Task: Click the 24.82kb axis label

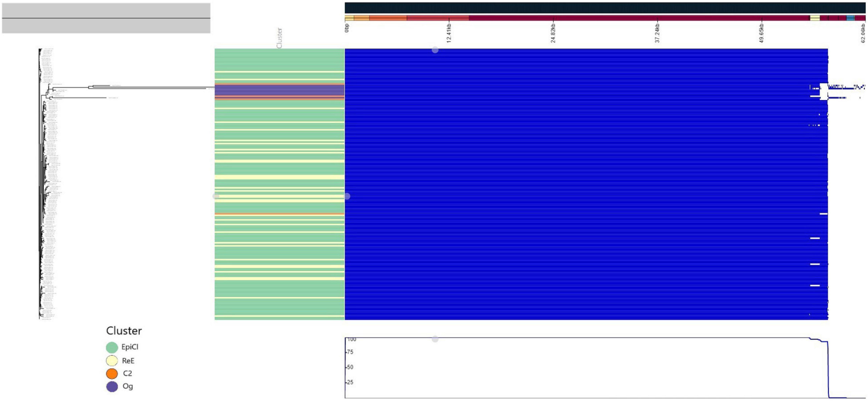Action: 553,33
